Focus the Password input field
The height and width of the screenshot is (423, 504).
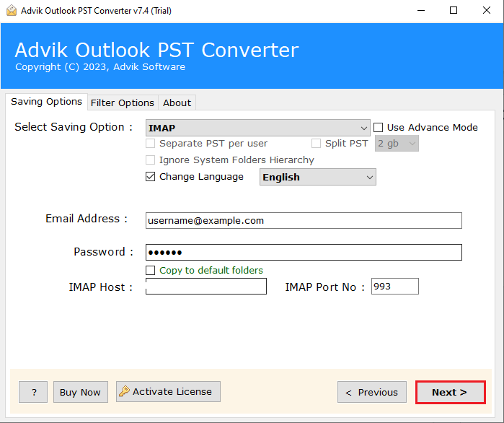(x=304, y=252)
